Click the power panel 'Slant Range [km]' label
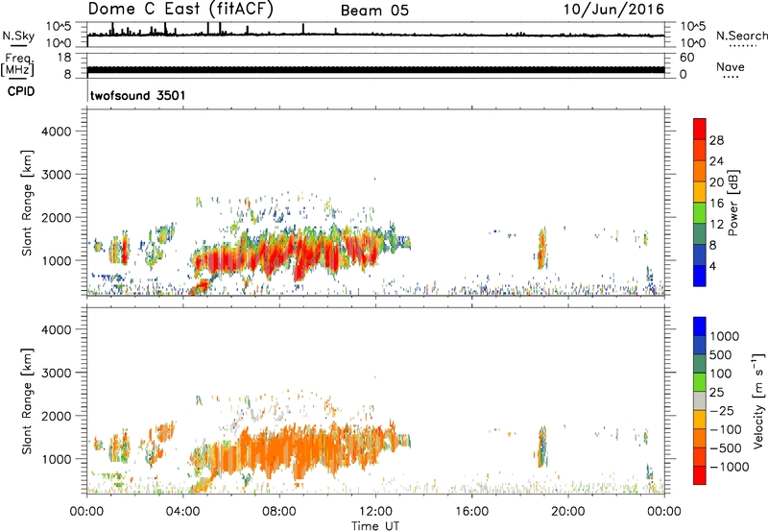Screen dimensions: 768x532 [x=27, y=203]
